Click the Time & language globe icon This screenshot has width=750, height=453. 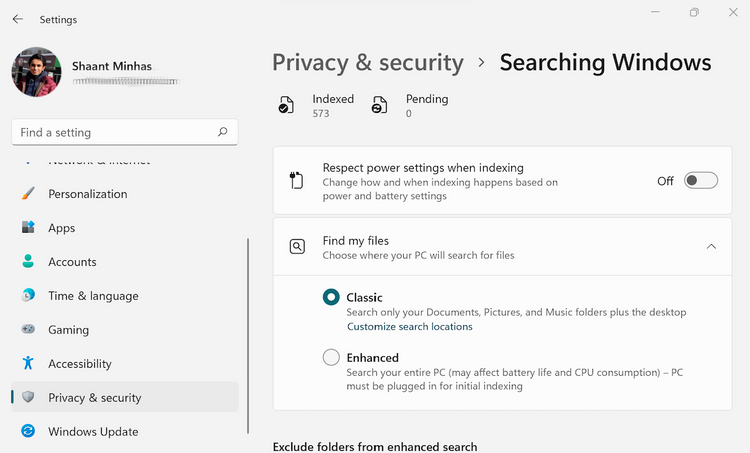point(28,296)
